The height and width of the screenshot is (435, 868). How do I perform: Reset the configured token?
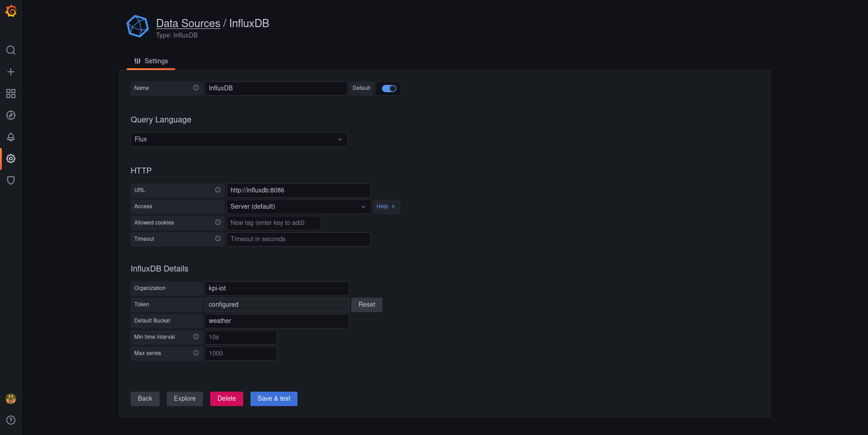point(367,305)
